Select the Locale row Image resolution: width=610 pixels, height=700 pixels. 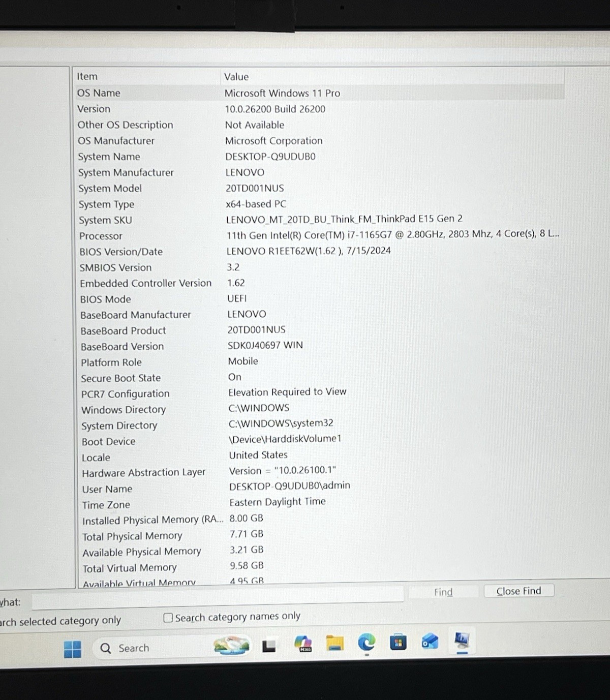tap(319, 456)
